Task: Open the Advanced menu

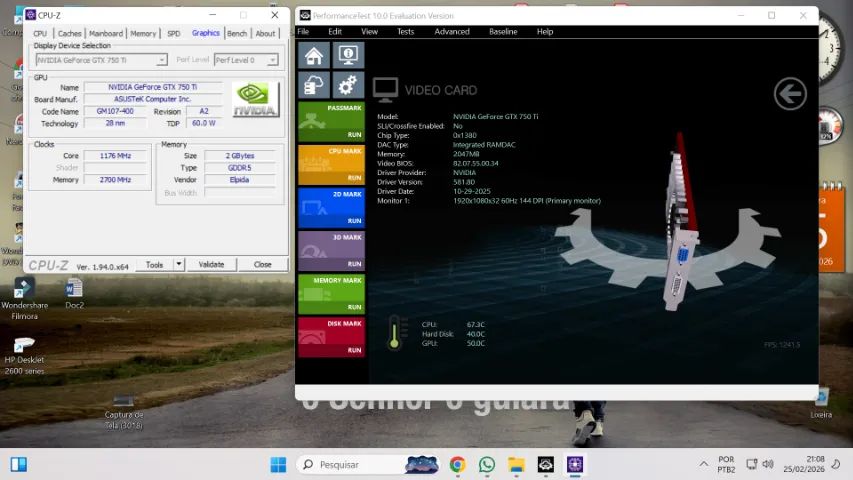Action: point(452,32)
